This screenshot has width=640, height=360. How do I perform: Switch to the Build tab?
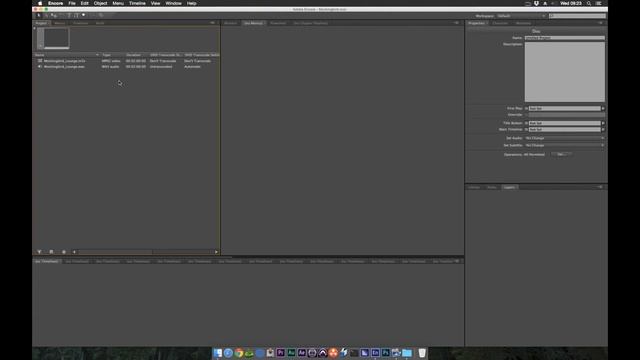[100, 23]
